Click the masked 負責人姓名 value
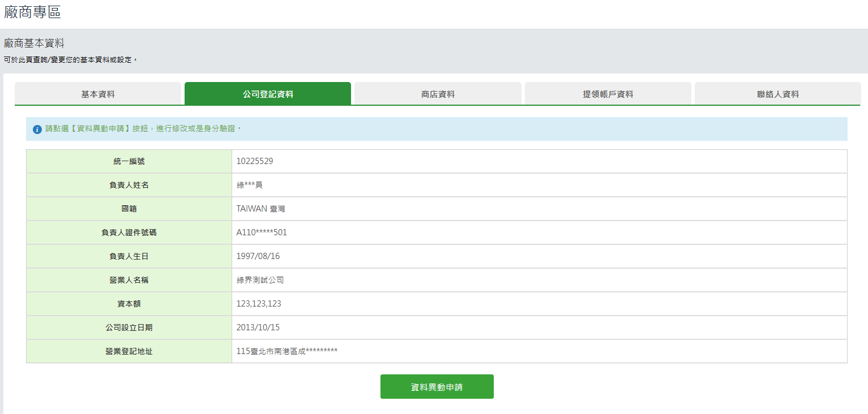The height and width of the screenshot is (414, 868). point(249,185)
